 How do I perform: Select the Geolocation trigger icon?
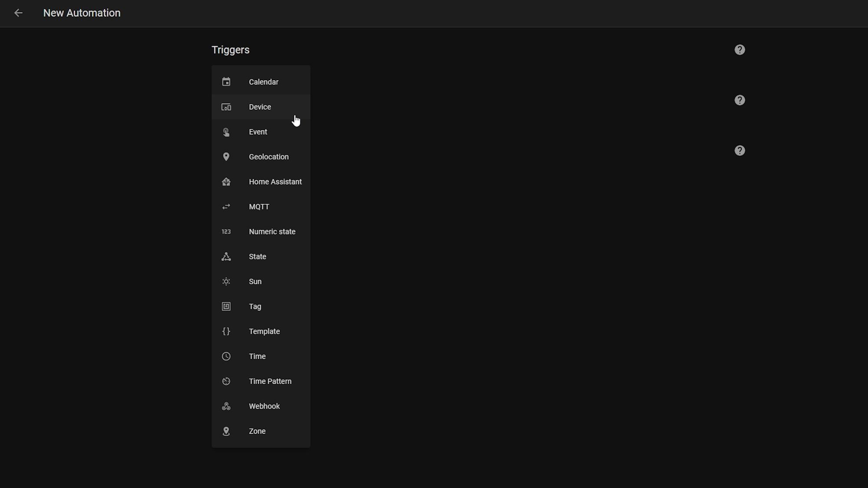(227, 157)
